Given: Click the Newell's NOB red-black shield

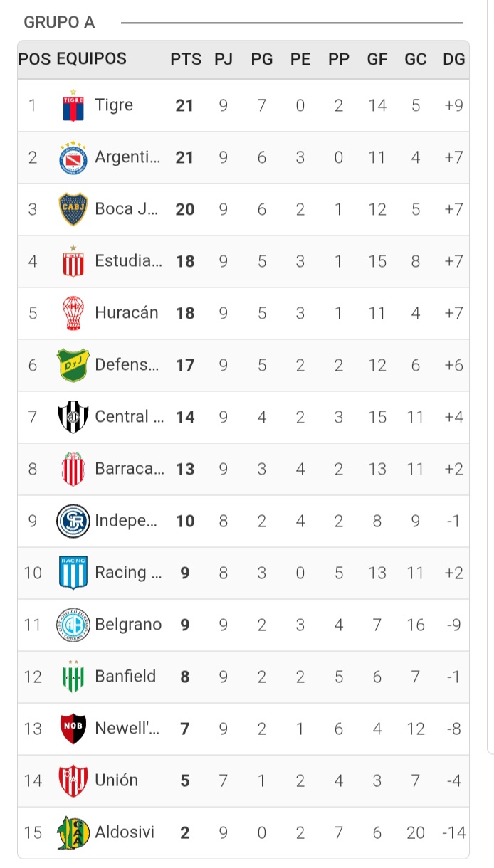Looking at the screenshot, I should (x=73, y=729).
